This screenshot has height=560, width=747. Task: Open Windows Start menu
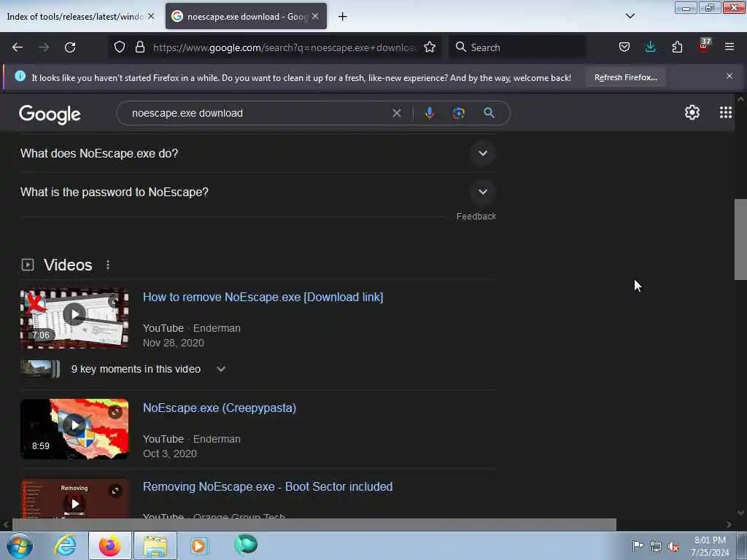coord(20,545)
